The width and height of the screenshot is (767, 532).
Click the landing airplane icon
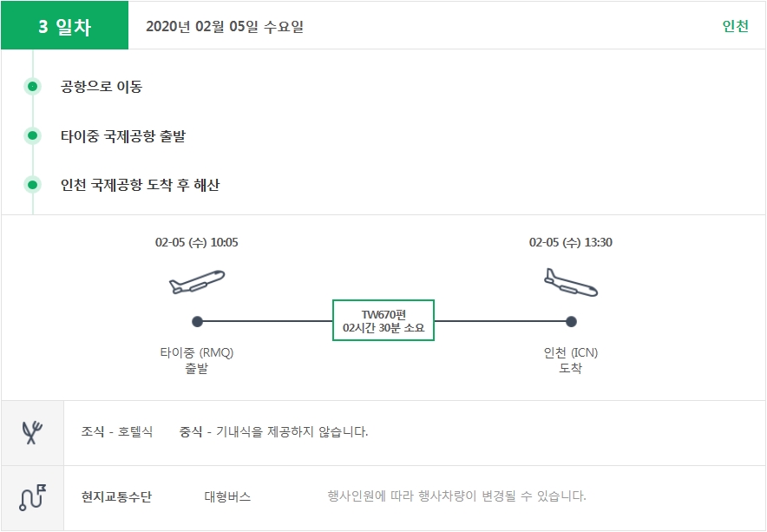pos(570,282)
